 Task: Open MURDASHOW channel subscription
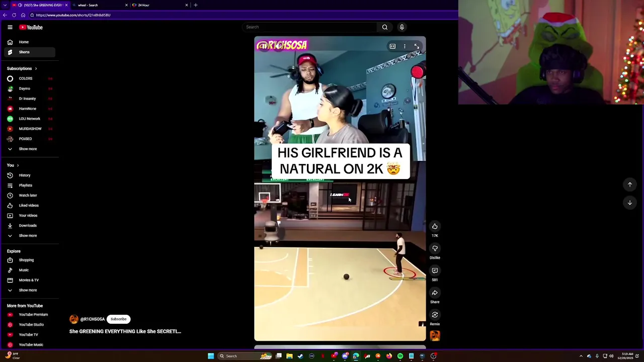[x=30, y=129]
